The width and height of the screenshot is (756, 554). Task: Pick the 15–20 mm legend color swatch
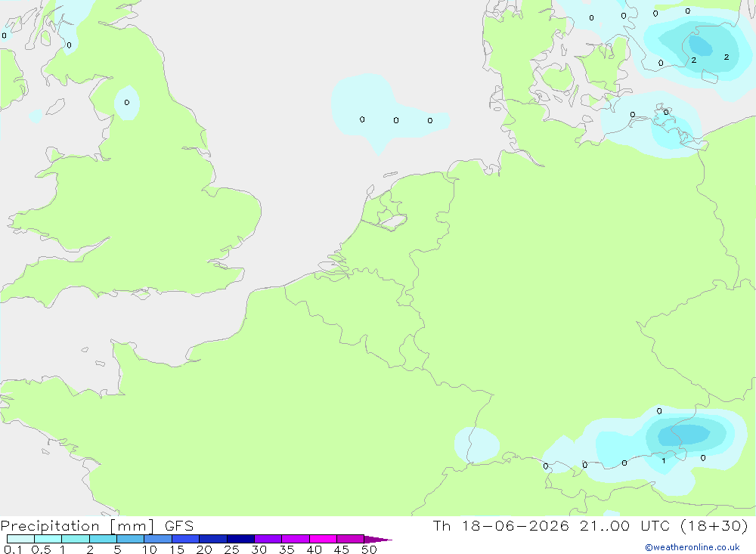[186, 539]
